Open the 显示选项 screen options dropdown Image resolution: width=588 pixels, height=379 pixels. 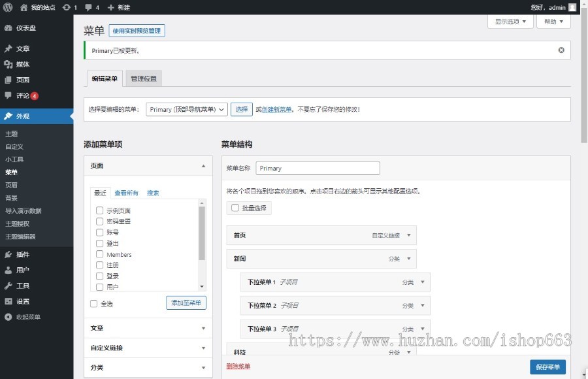point(510,22)
